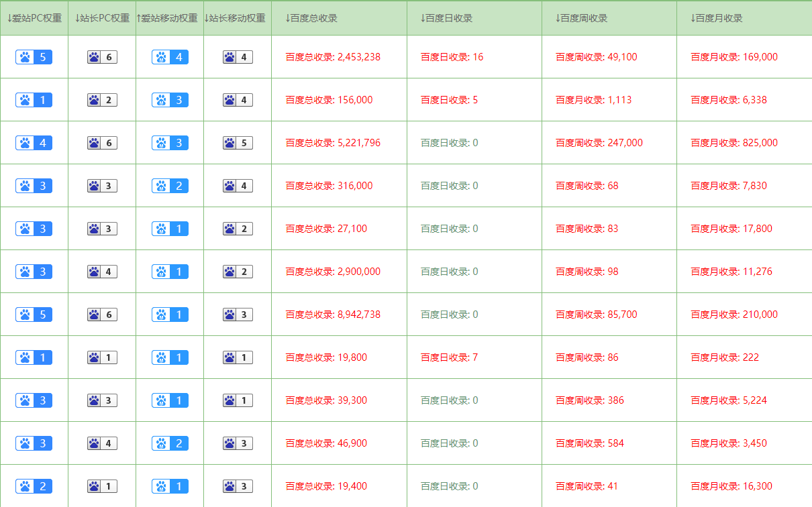
Task: Select cell 百度总收录: 46,900
Action: coord(326,443)
